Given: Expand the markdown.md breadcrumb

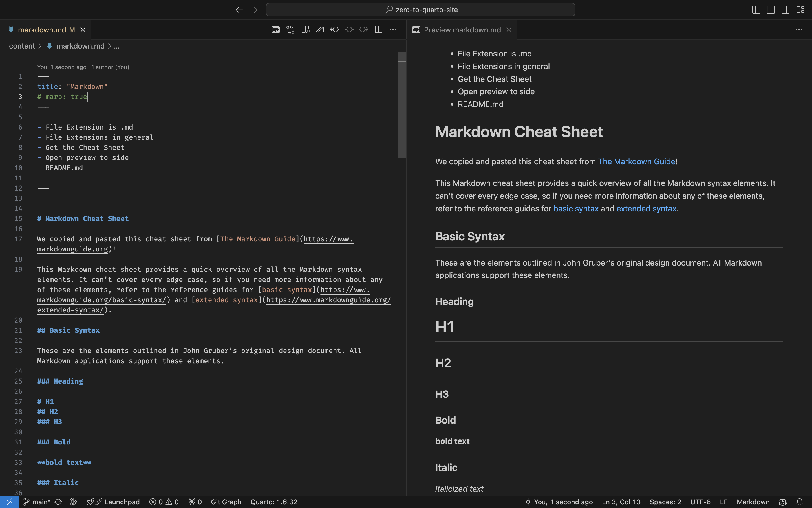Looking at the screenshot, I should coord(80,46).
